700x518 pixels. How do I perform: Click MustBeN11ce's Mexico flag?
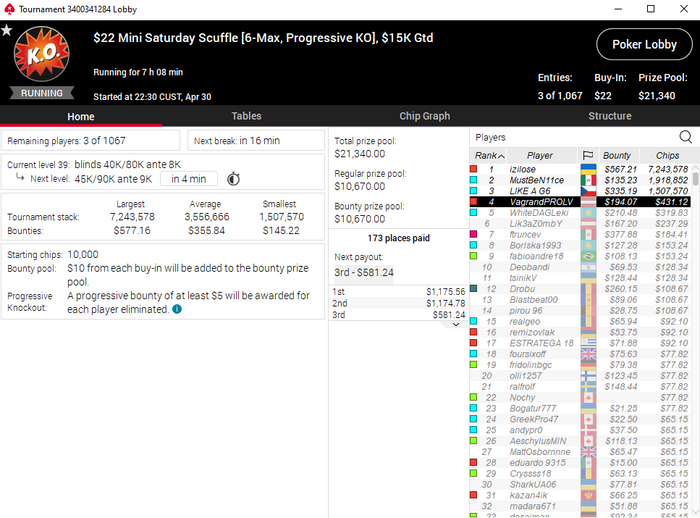tap(588, 180)
